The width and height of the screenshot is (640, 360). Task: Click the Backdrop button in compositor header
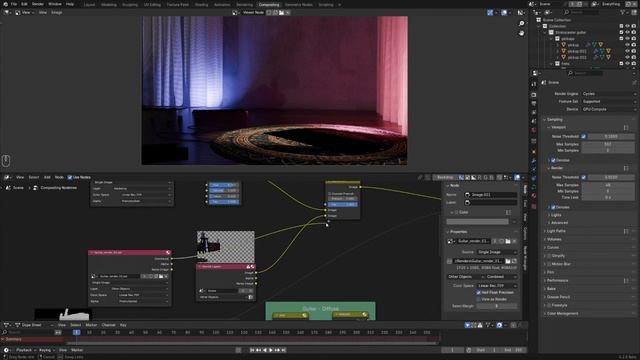[x=445, y=177]
